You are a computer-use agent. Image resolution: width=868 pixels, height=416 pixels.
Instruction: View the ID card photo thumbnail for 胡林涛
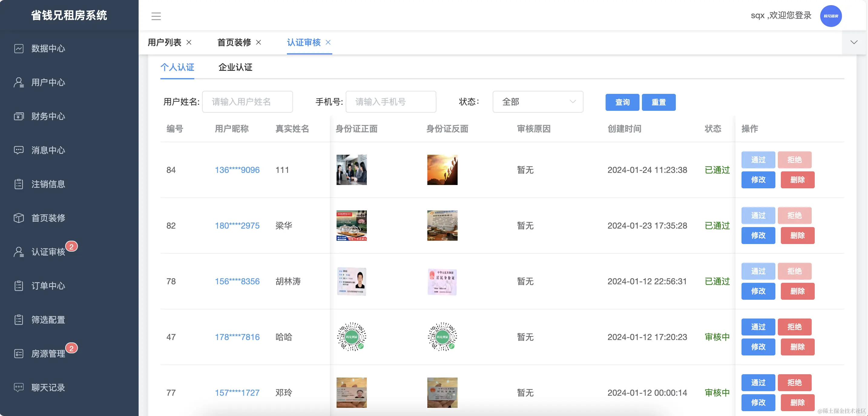click(351, 282)
